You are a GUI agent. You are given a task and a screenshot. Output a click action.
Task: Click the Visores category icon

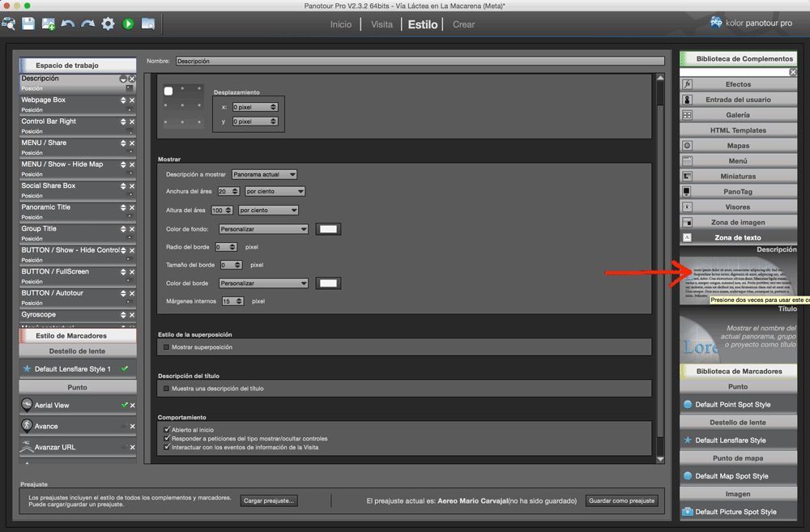(687, 207)
